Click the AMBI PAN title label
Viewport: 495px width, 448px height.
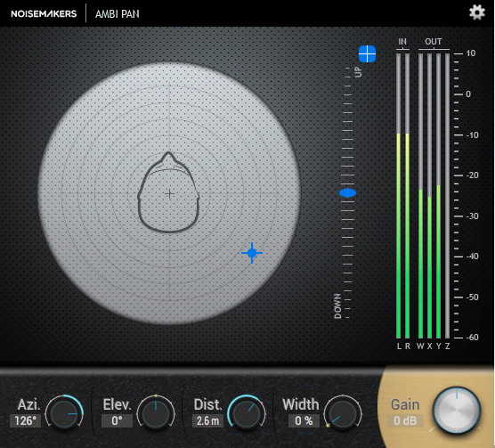pyautogui.click(x=118, y=14)
